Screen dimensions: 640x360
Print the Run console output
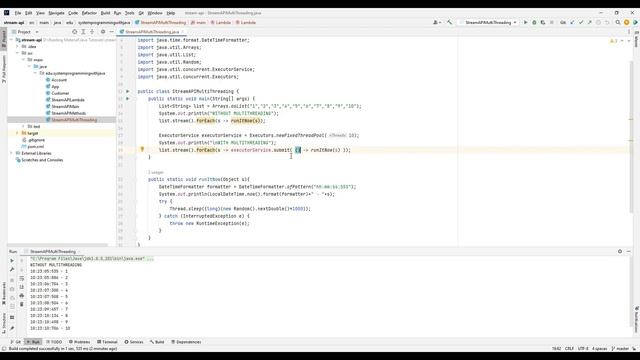click(x=22, y=296)
